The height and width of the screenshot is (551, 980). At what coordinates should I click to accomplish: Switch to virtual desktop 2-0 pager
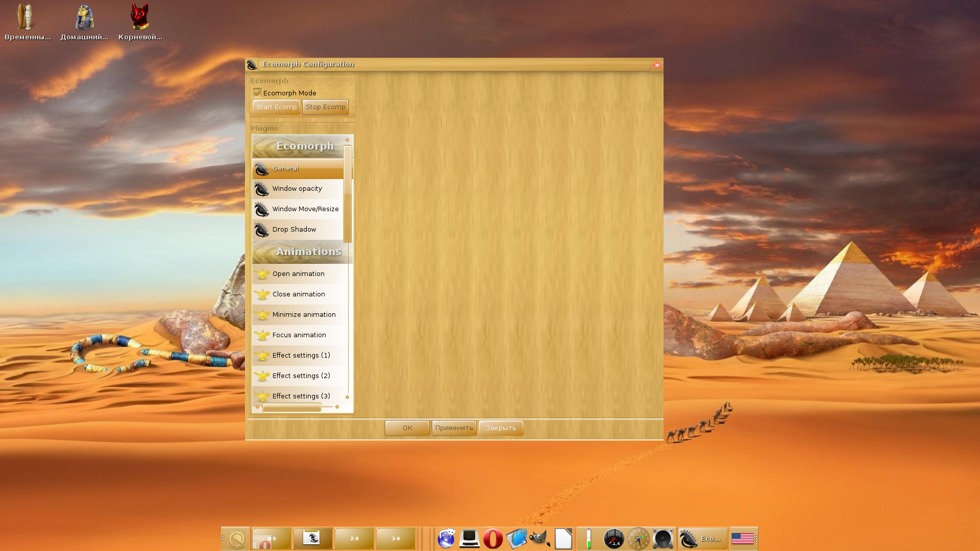[354, 539]
